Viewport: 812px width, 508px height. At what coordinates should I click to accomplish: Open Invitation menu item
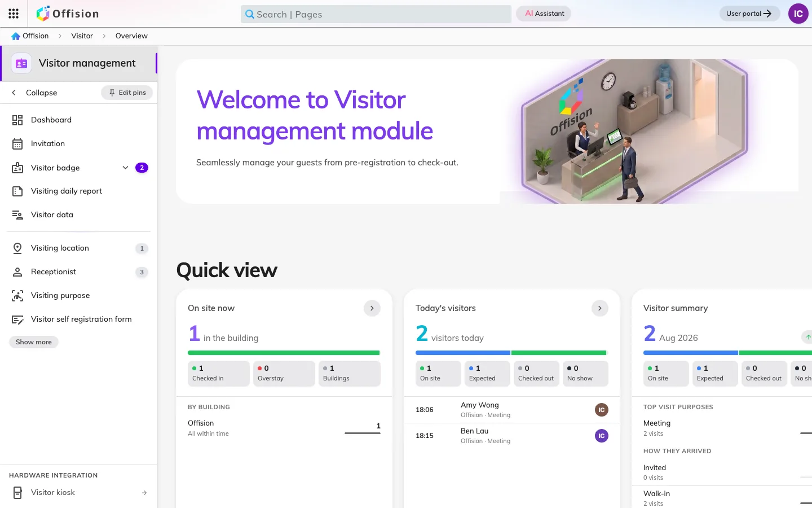(79, 144)
